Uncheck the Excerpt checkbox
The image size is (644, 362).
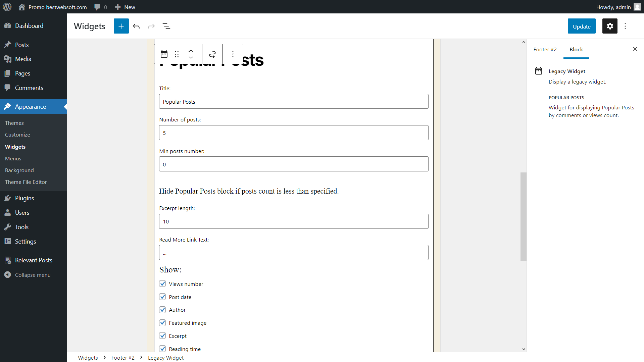[x=162, y=335]
